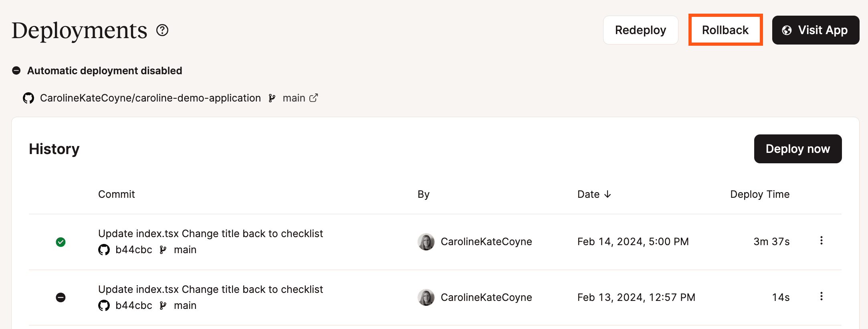Open the options menu for Feb 13 deployment

coord(821,297)
